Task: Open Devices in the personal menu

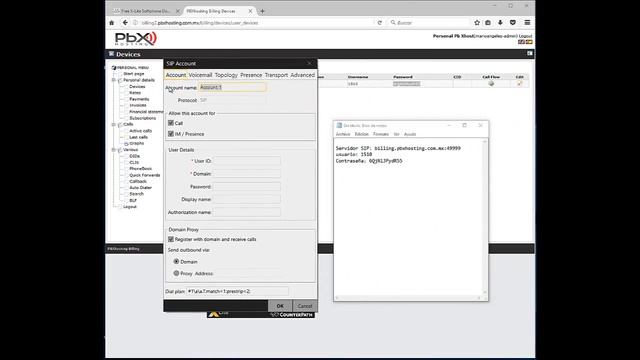Action: click(137, 87)
